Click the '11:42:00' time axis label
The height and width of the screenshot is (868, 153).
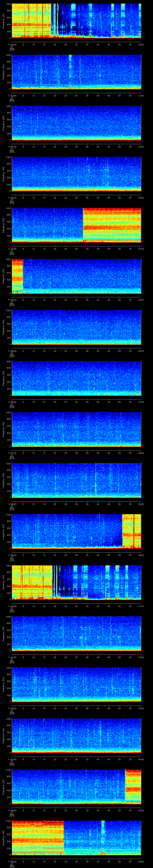pos(12,708)
